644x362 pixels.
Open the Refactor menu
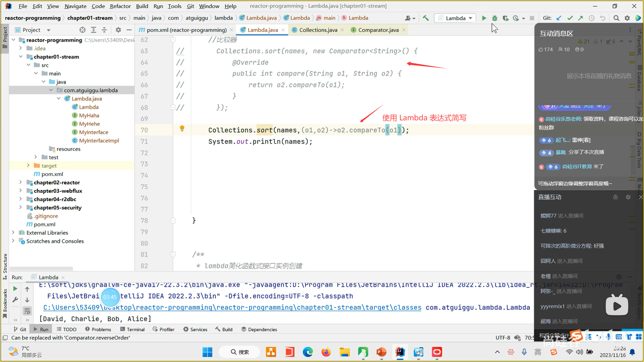120,6
